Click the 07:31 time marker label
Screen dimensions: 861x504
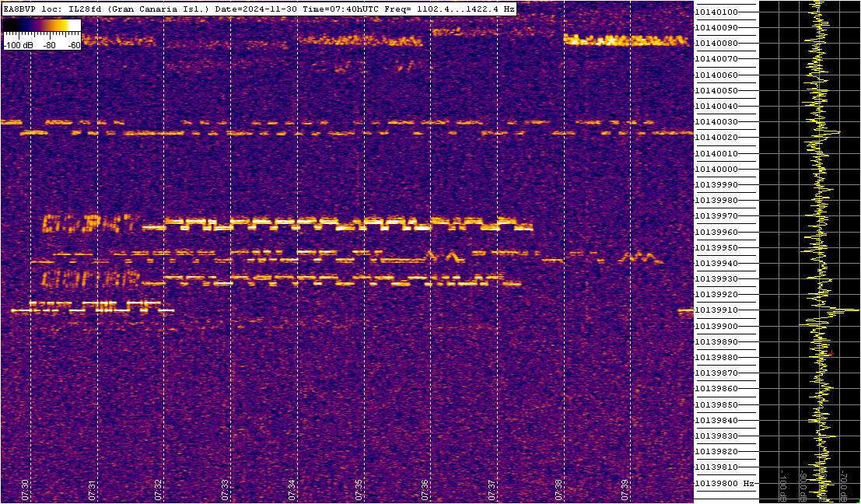[93, 490]
